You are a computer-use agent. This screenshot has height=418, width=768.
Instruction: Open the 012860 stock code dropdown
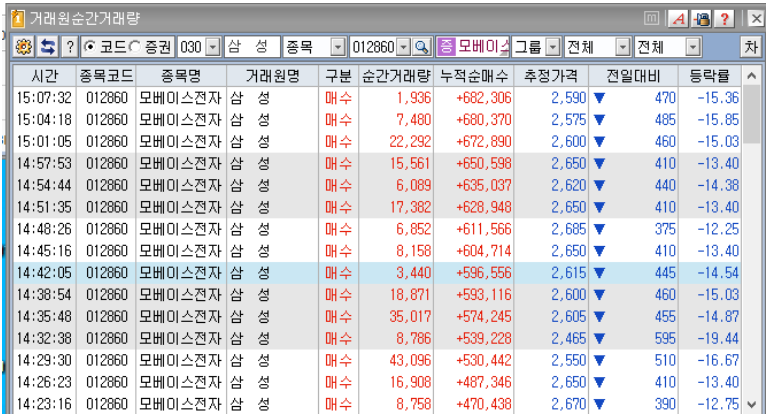tap(404, 47)
